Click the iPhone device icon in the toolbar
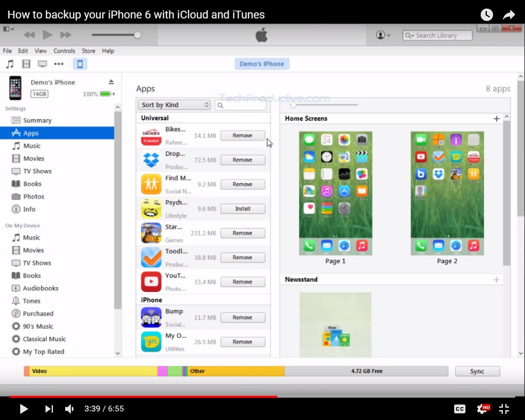Screen dimensions: 525x420 pyautogui.click(x=80, y=64)
